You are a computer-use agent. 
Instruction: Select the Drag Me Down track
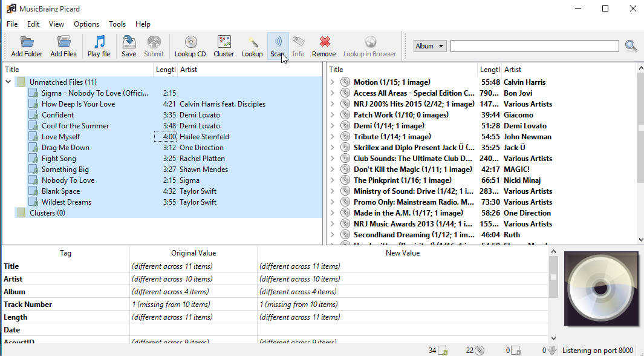tap(65, 148)
